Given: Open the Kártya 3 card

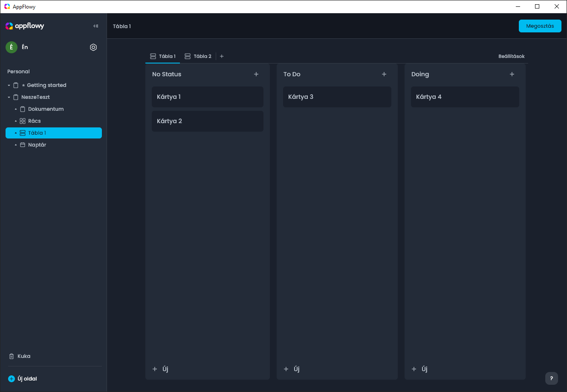Looking at the screenshot, I should click(x=337, y=97).
